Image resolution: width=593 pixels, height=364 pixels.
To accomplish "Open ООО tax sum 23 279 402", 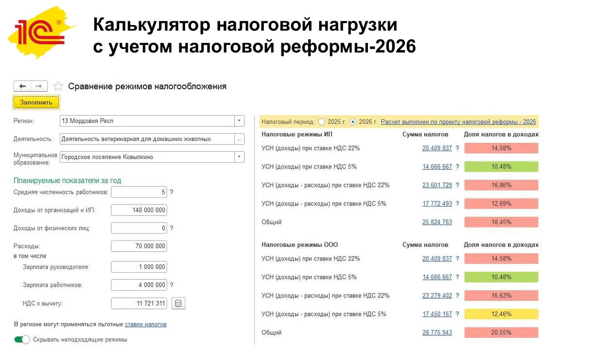I will pyautogui.click(x=437, y=295).
